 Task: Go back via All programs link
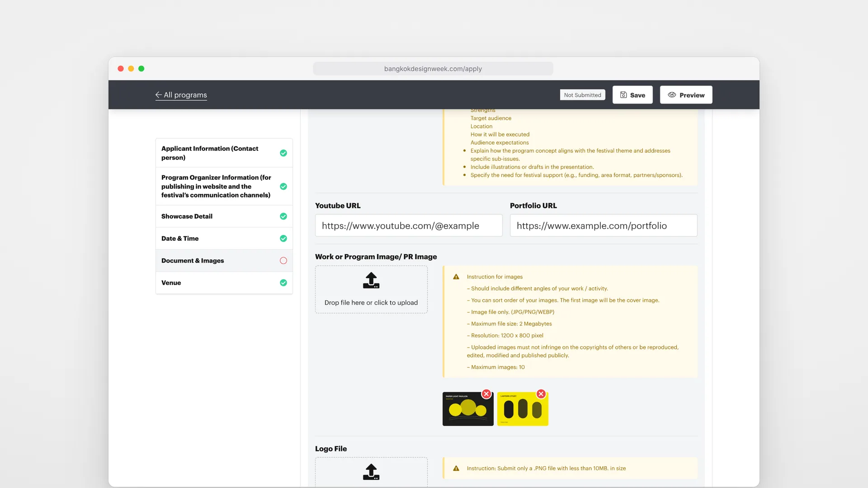181,95
